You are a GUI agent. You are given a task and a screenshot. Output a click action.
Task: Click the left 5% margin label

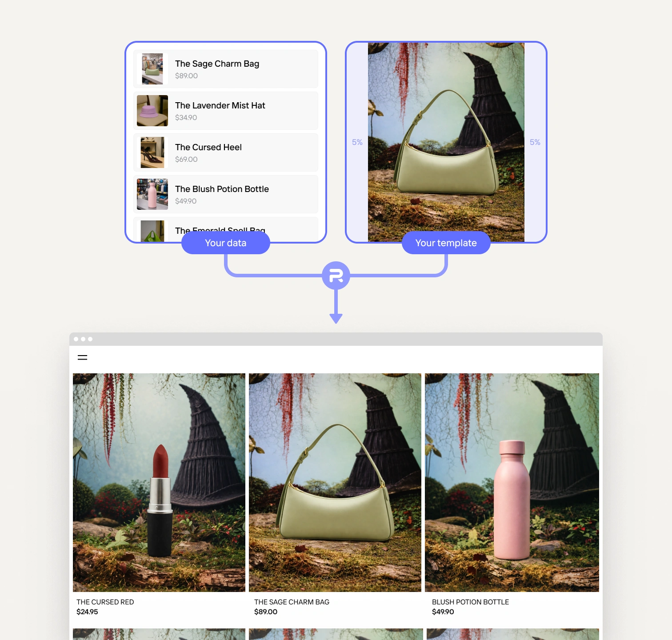click(357, 142)
